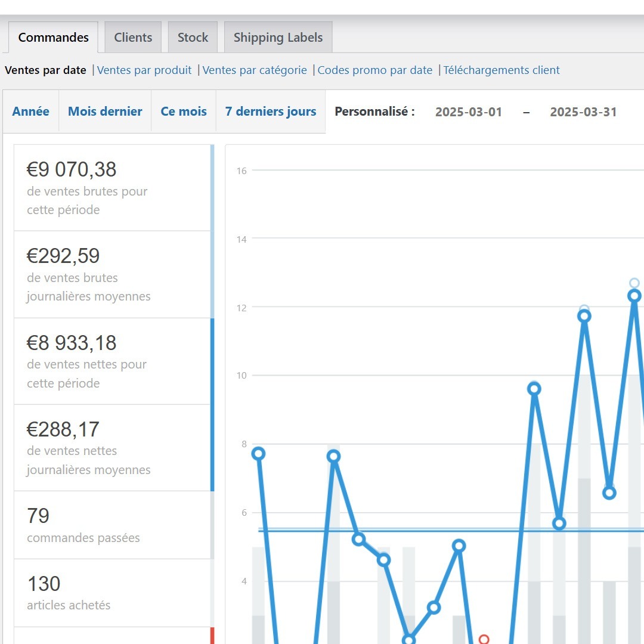Viewport: 644px width, 644px height.
Task: Open the Shipping Labels tab
Action: pos(278,38)
